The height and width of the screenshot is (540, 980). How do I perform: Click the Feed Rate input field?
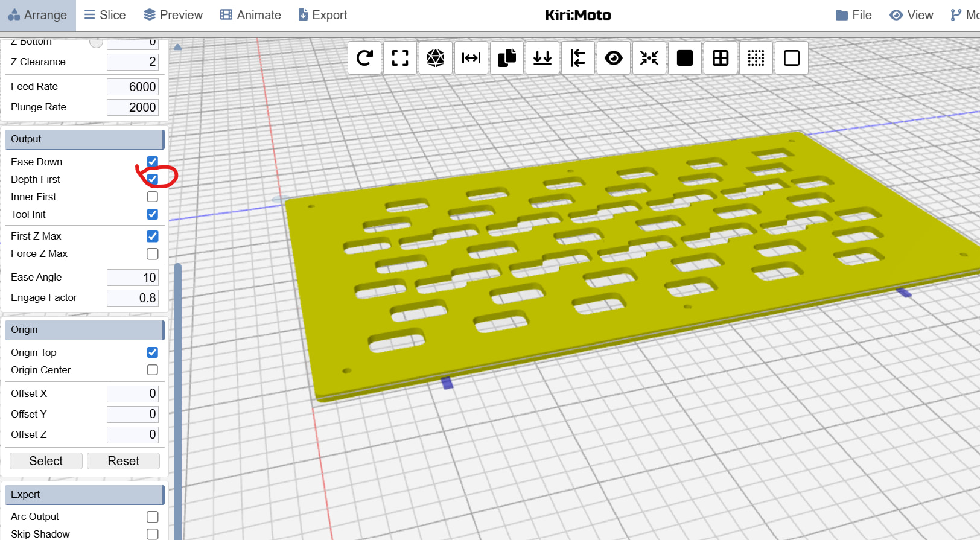tap(133, 87)
